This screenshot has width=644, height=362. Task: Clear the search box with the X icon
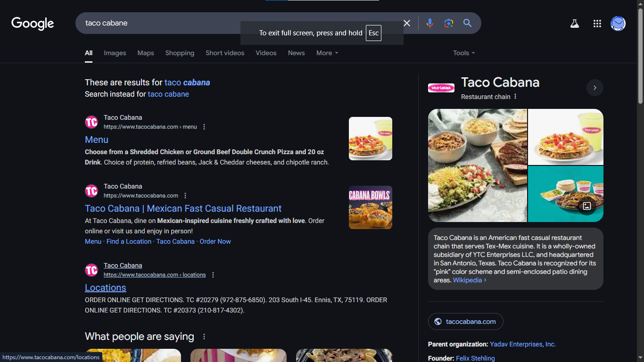(407, 23)
